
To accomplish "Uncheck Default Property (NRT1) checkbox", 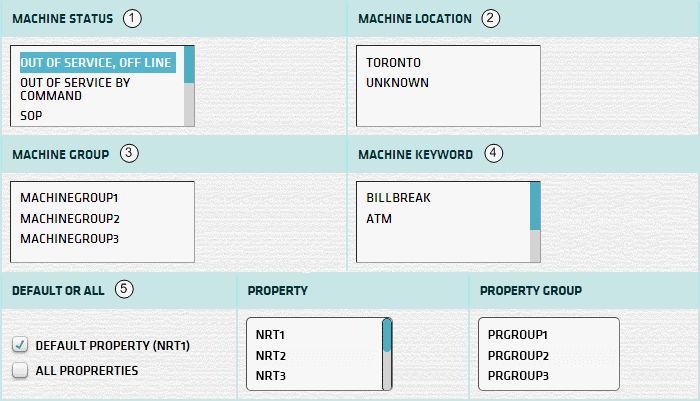I will 19,345.
